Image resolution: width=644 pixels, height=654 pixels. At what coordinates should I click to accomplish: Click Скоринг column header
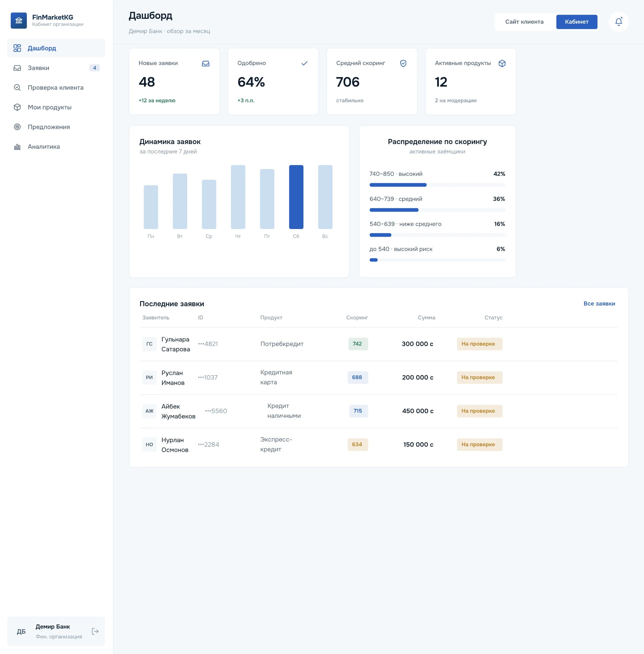pyautogui.click(x=357, y=317)
